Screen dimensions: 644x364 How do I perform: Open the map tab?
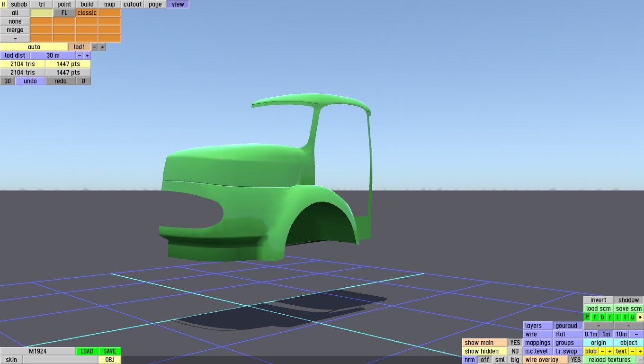click(110, 4)
